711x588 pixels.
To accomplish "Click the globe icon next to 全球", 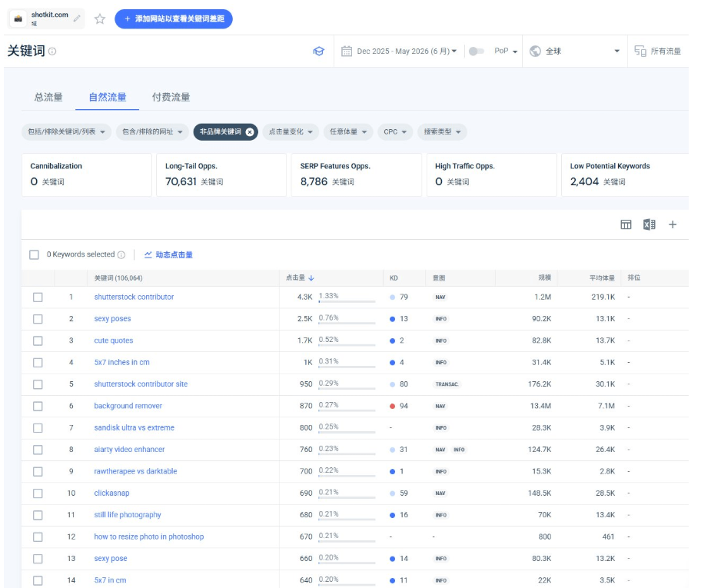I will tap(535, 51).
